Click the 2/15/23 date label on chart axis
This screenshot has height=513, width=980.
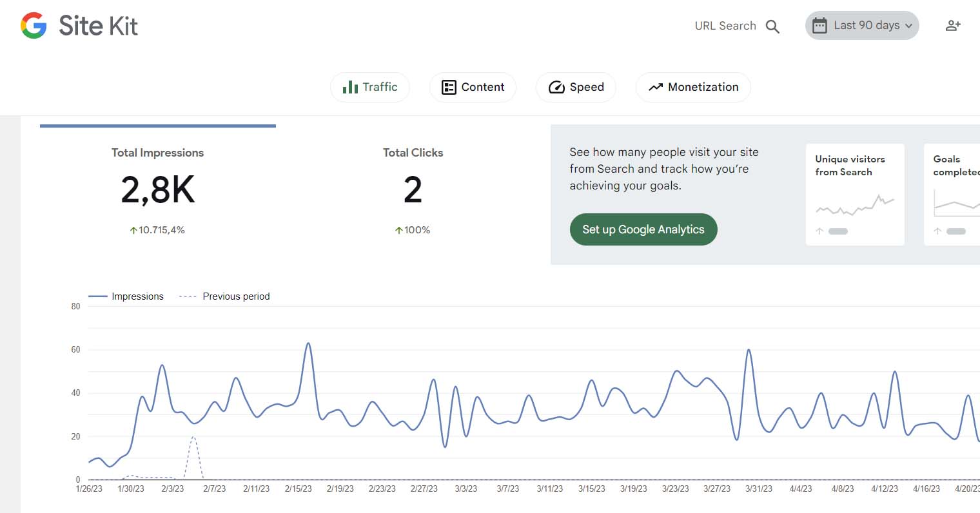click(x=299, y=489)
